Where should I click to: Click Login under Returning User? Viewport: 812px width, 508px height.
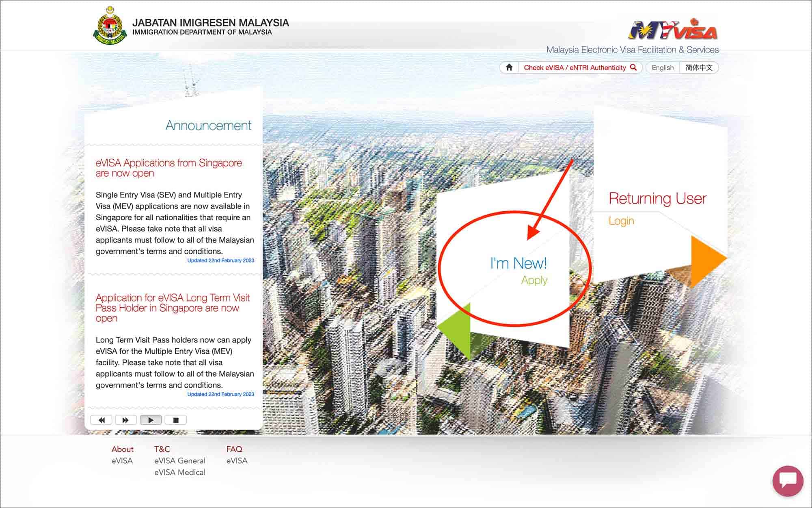click(x=621, y=221)
